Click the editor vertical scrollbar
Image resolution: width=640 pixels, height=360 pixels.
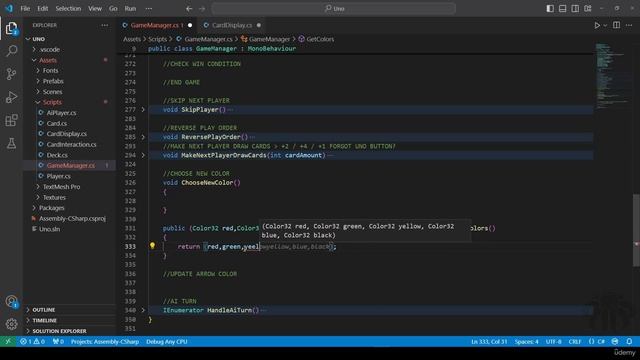636,231
